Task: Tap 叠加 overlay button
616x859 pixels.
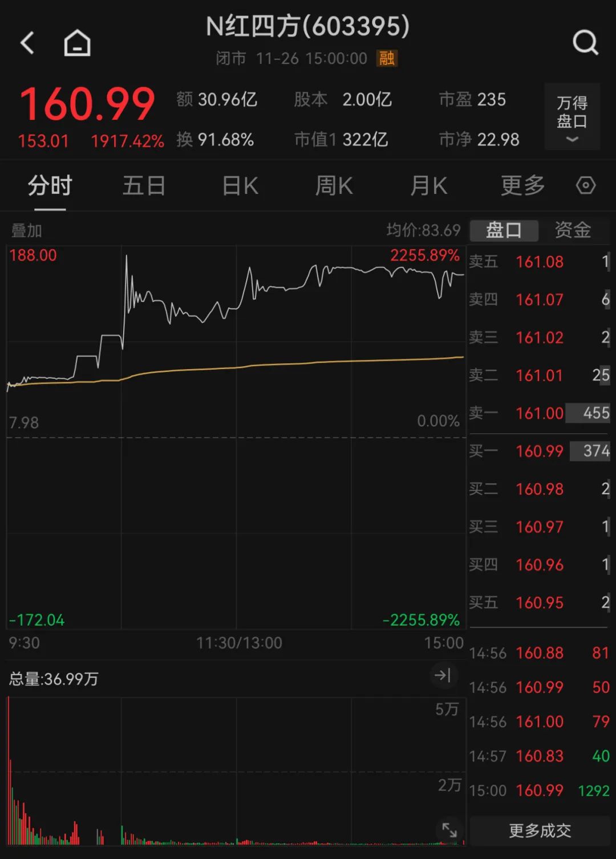Action: (x=26, y=230)
